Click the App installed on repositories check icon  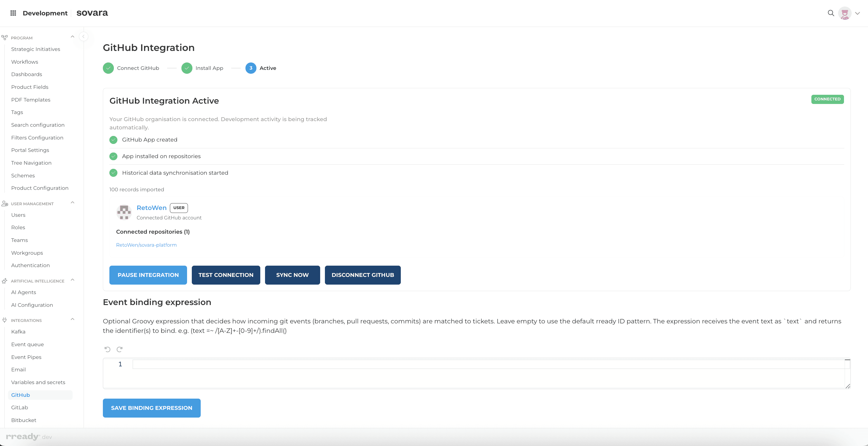click(113, 156)
